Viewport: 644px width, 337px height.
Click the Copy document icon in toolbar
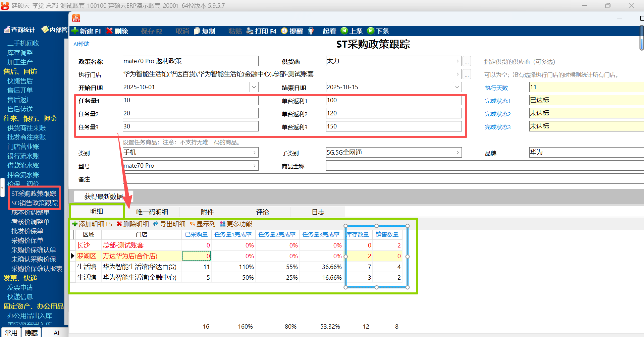point(197,31)
